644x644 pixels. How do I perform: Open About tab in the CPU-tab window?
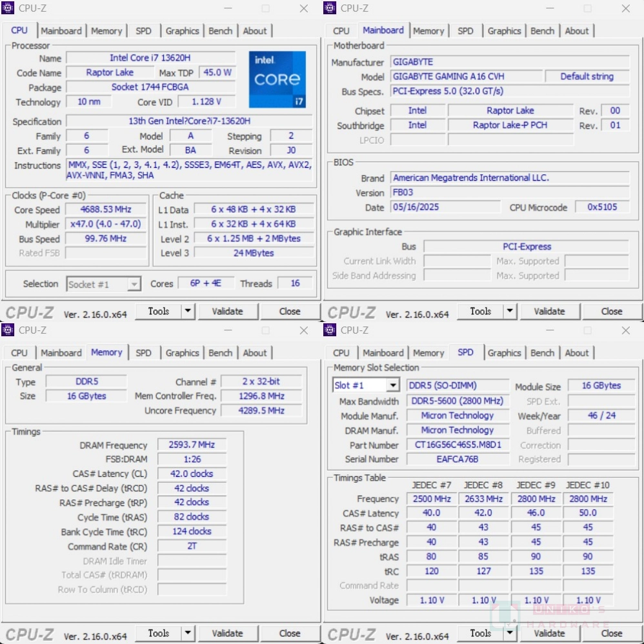(x=255, y=31)
